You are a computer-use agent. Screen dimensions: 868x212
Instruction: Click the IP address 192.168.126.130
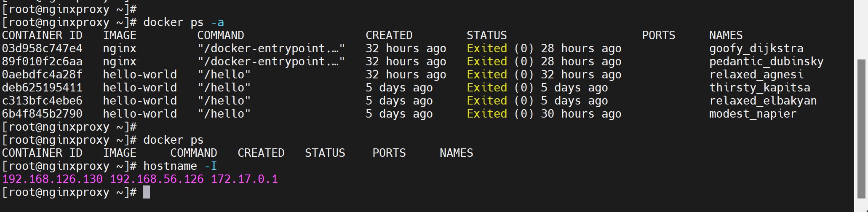click(53, 179)
